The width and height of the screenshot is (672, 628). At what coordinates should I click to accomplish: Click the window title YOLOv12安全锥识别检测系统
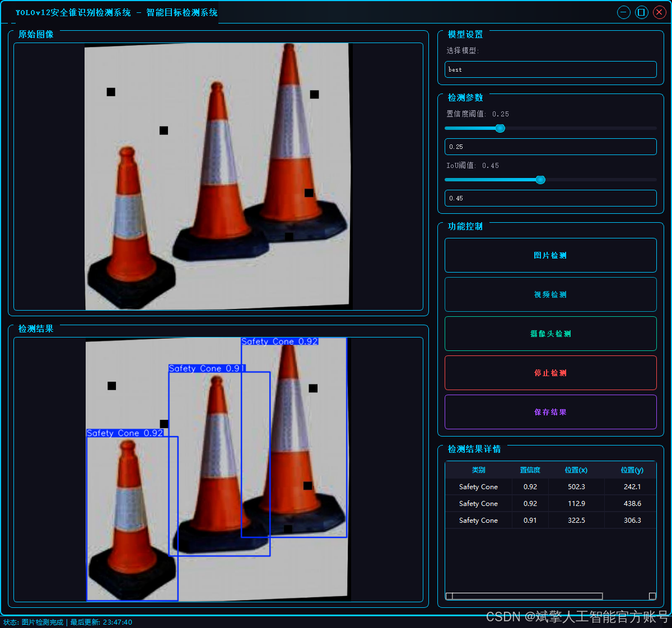[73, 12]
